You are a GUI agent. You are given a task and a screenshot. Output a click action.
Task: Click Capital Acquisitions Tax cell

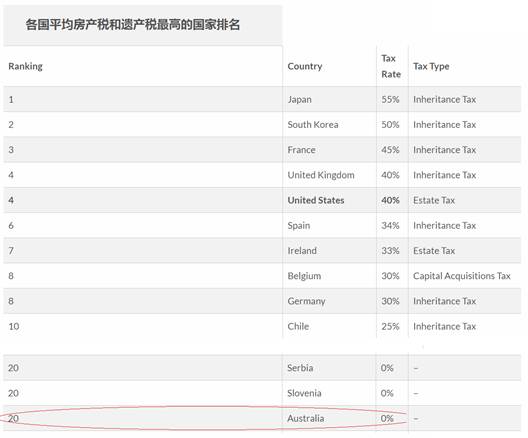[x=462, y=276]
